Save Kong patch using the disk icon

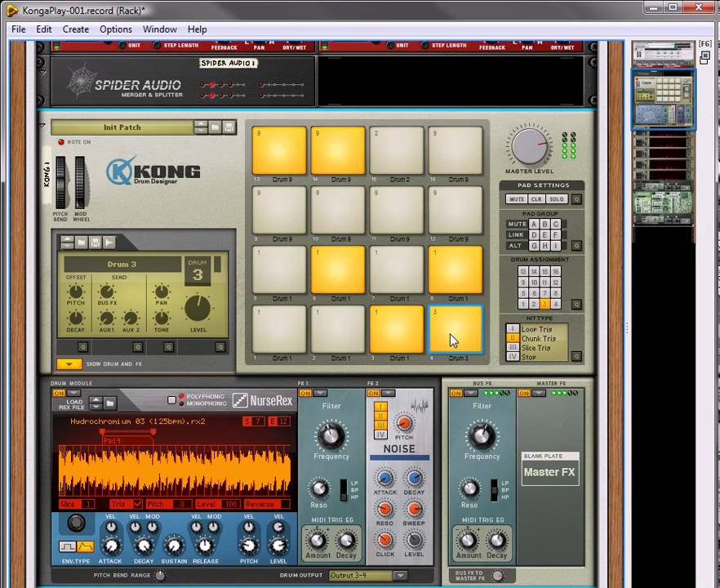[x=229, y=127]
